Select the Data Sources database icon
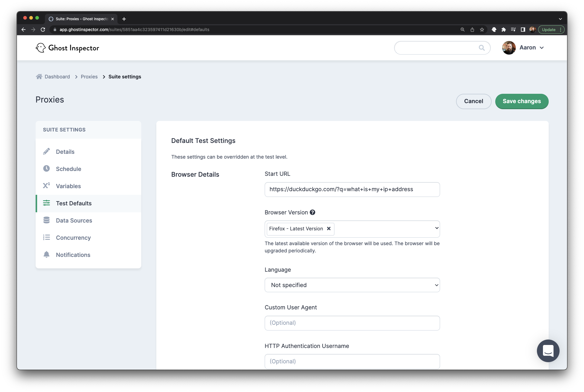Screen dimensions: 584x392 pos(47,220)
